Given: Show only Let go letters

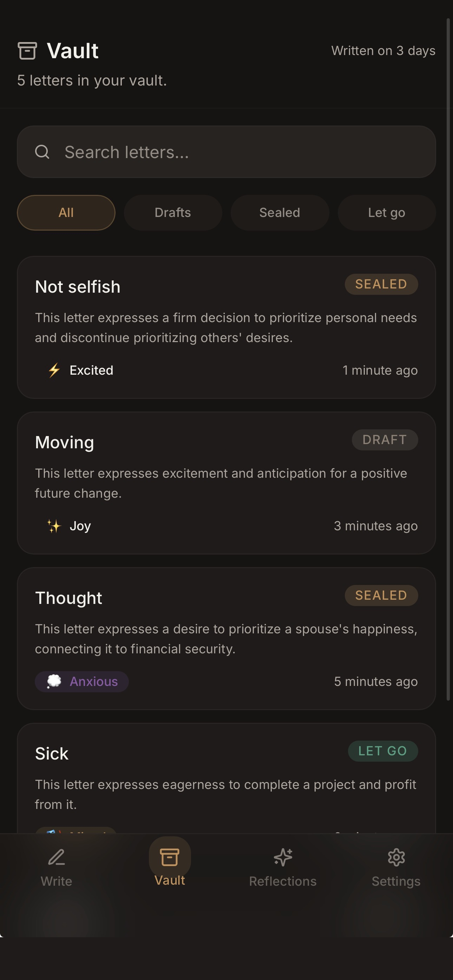Looking at the screenshot, I should tap(386, 213).
